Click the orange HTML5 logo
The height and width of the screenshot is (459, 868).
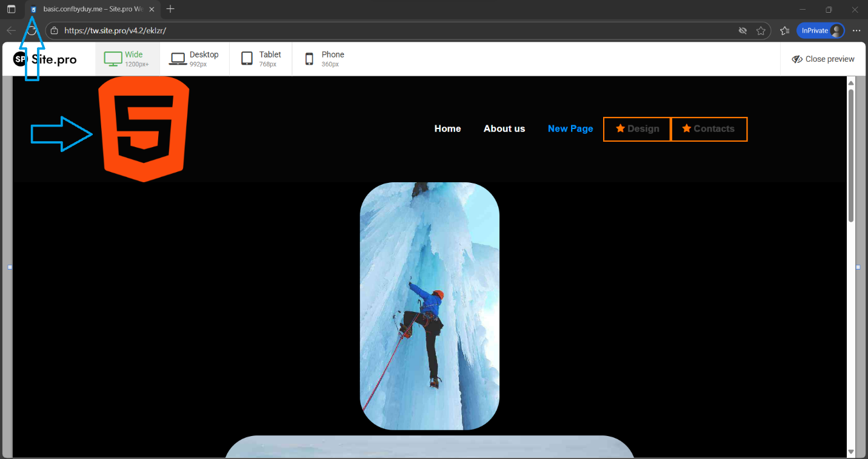point(144,129)
